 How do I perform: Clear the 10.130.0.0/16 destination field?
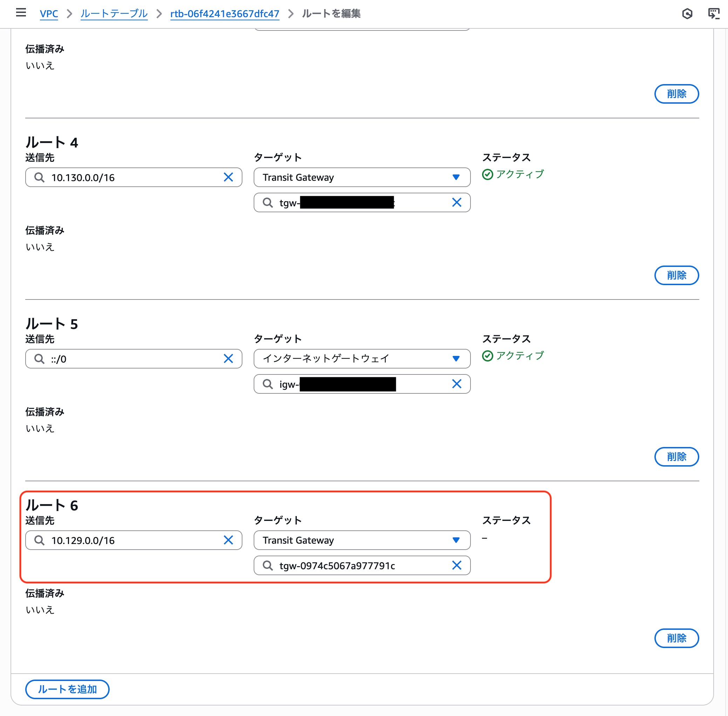pyautogui.click(x=228, y=177)
